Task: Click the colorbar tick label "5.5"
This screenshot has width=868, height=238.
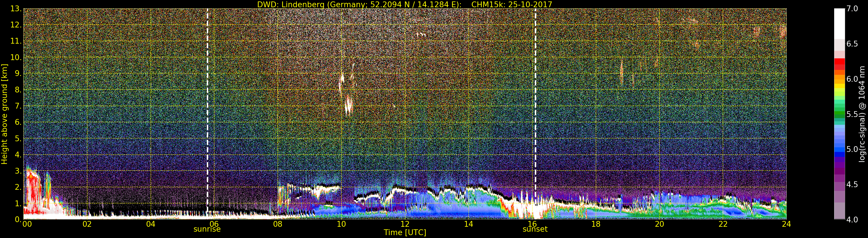Action: tap(852, 114)
